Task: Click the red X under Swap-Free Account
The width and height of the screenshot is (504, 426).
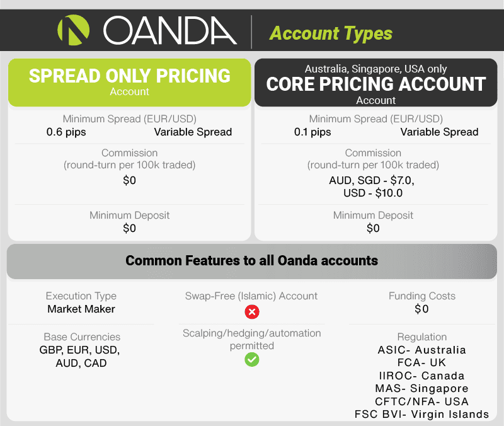Action: pyautogui.click(x=252, y=311)
